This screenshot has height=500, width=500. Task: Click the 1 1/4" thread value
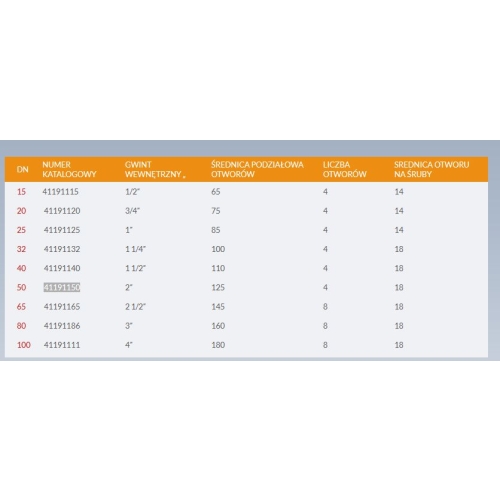(135, 249)
